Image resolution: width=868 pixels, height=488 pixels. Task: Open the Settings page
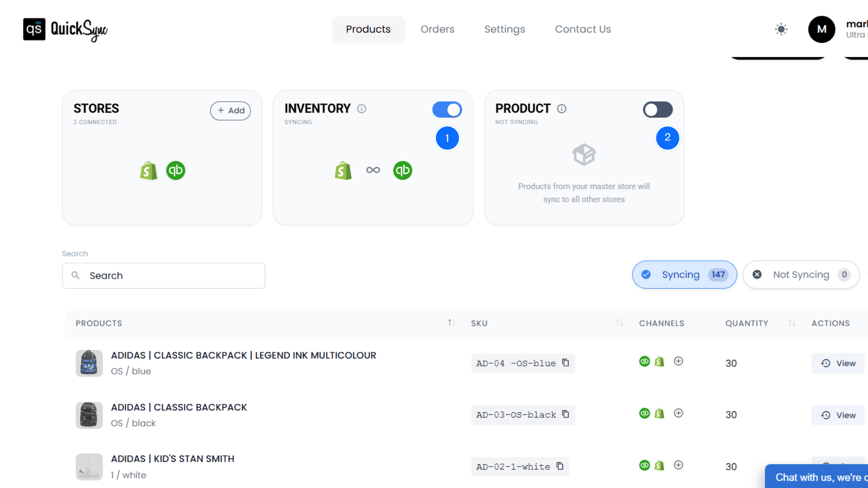(x=505, y=29)
